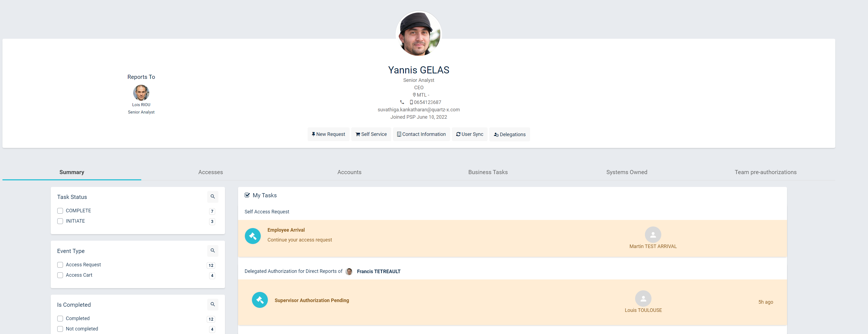Open Lois RIOU manager profile link

click(x=141, y=105)
